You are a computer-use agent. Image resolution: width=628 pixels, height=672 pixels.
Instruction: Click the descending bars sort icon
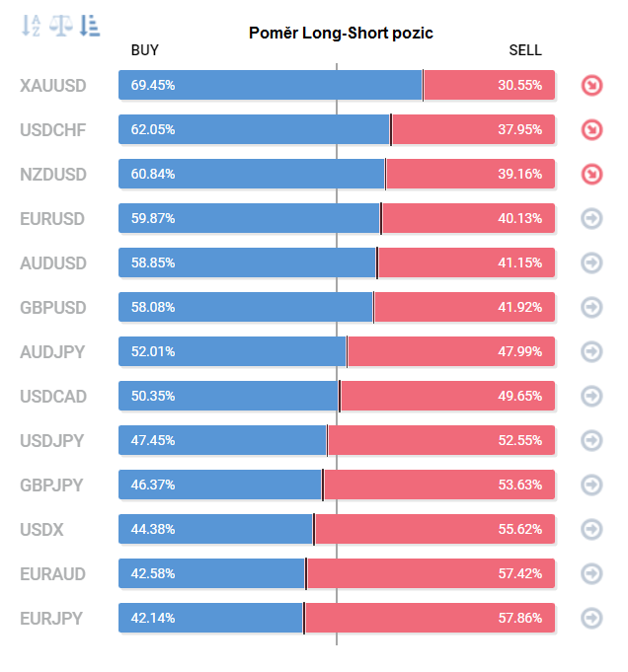90,26
